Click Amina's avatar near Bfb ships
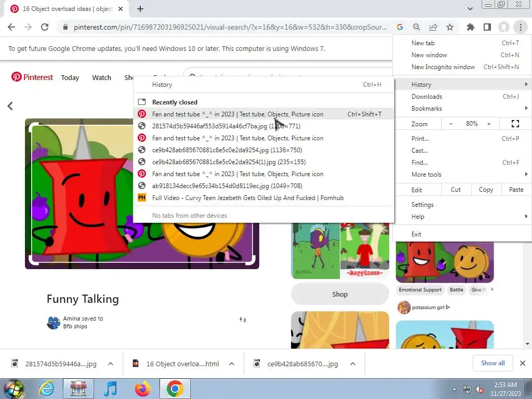The image size is (532, 399). [54, 323]
